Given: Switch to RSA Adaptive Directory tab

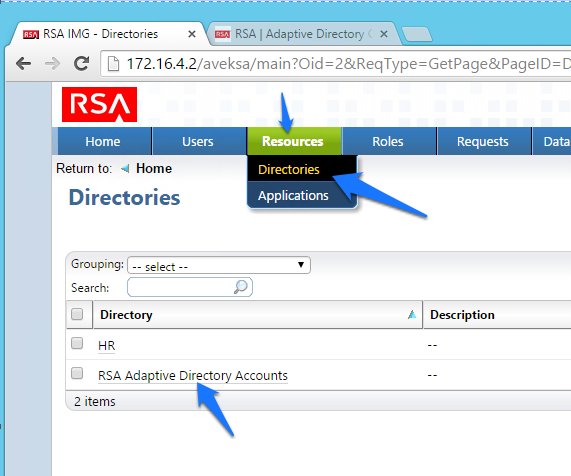Looking at the screenshot, I should point(299,34).
